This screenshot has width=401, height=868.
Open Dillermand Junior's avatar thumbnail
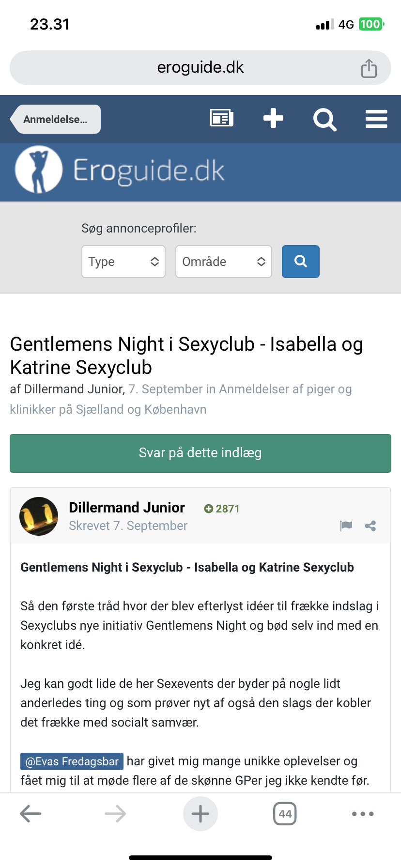(39, 516)
